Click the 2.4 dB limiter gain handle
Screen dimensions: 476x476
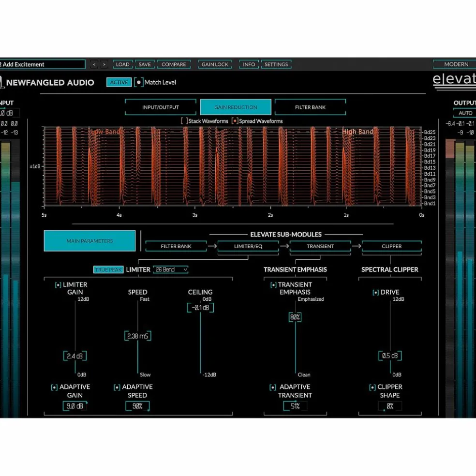coord(74,356)
